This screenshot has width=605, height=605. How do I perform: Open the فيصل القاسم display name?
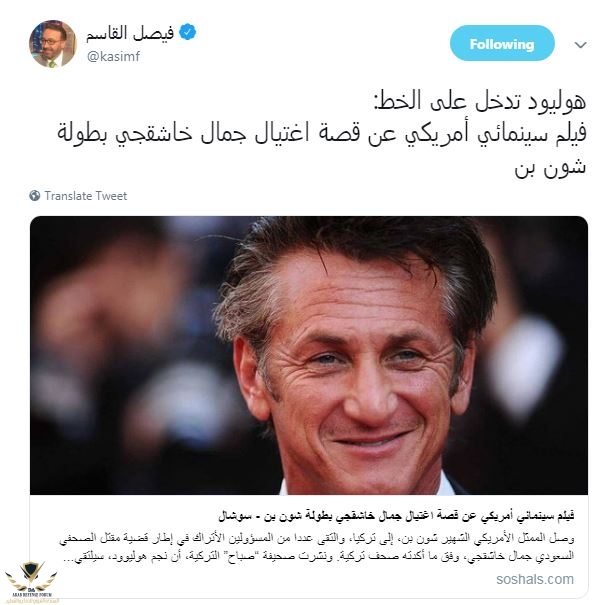point(130,33)
